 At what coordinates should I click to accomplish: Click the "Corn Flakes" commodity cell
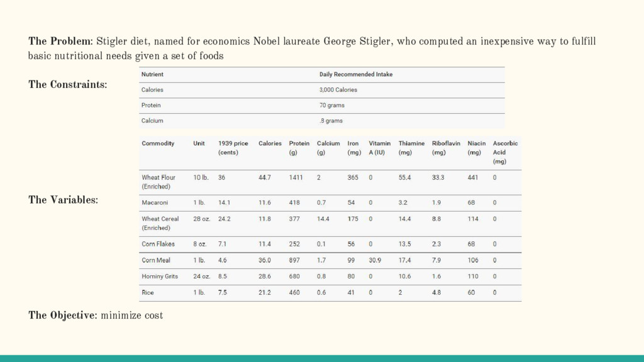tap(158, 244)
